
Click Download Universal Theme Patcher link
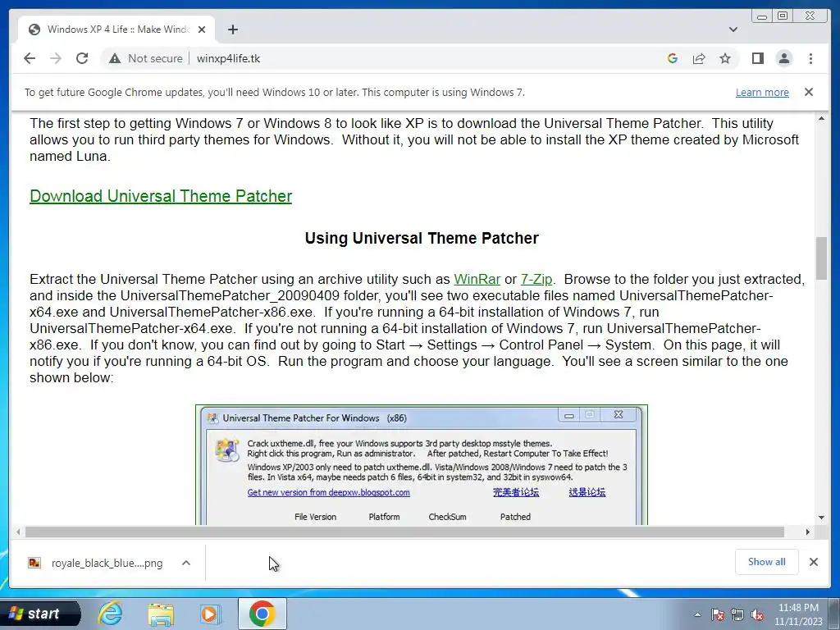tap(161, 196)
